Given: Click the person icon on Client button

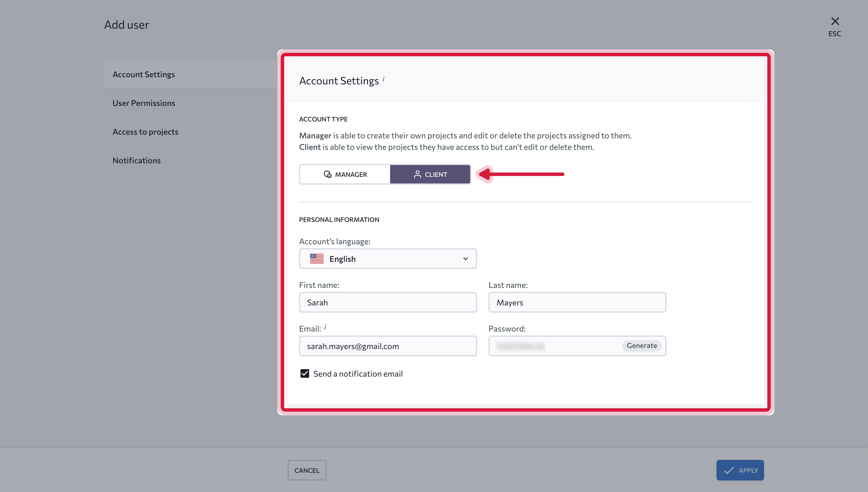Looking at the screenshot, I should tap(418, 174).
